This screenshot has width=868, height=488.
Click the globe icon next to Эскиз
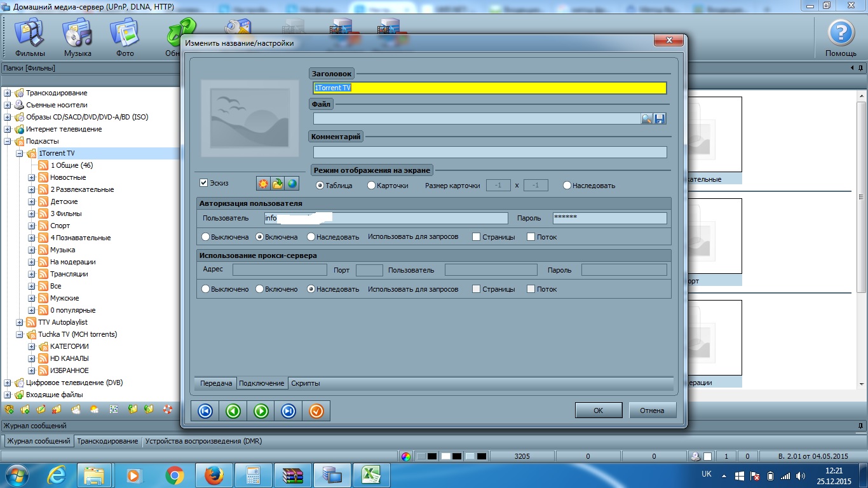(292, 184)
